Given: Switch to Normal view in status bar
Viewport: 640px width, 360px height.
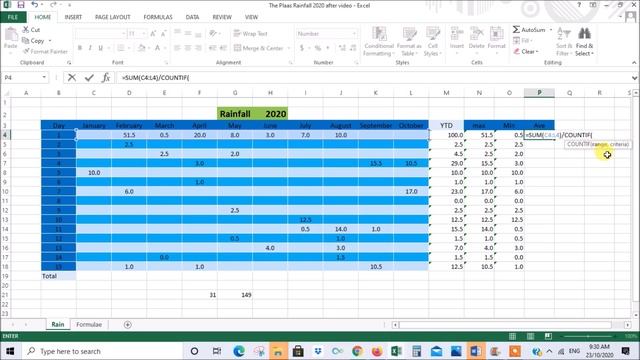Looking at the screenshot, I should click(512, 336).
